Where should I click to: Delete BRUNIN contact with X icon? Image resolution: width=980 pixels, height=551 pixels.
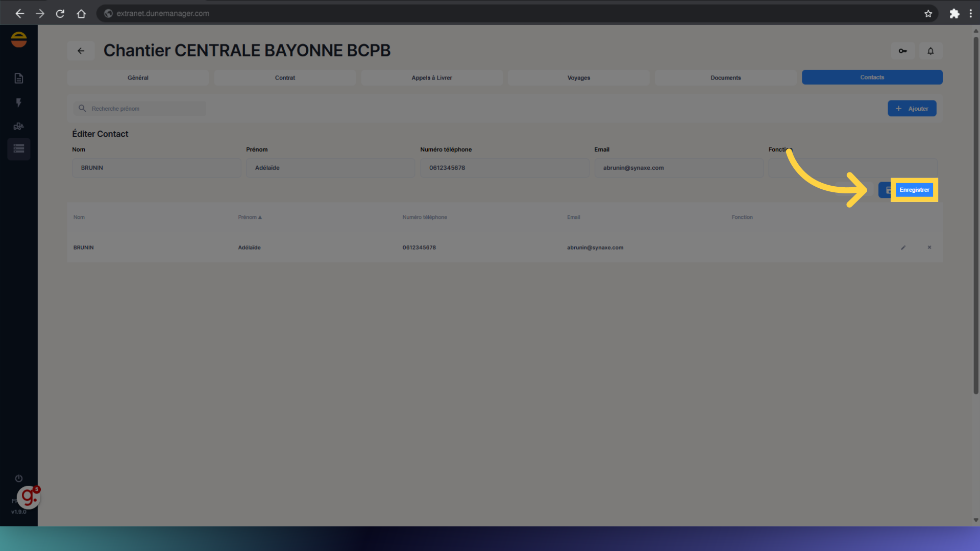[929, 247]
